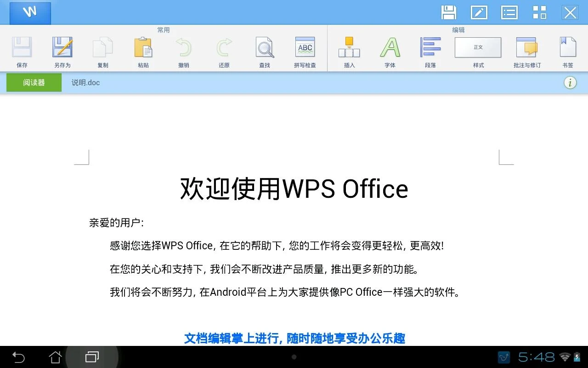Tap the battery status icon
The height and width of the screenshot is (368, 588).
[x=577, y=357]
